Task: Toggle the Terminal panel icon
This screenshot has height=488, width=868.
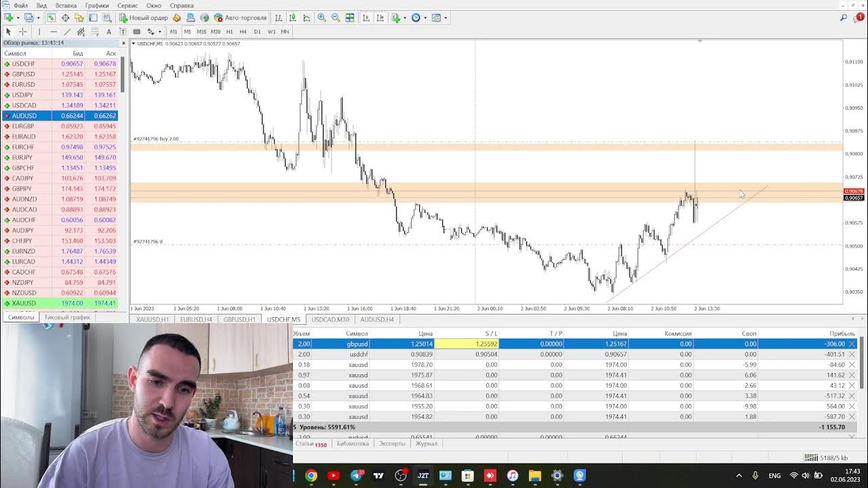Action: point(93,18)
